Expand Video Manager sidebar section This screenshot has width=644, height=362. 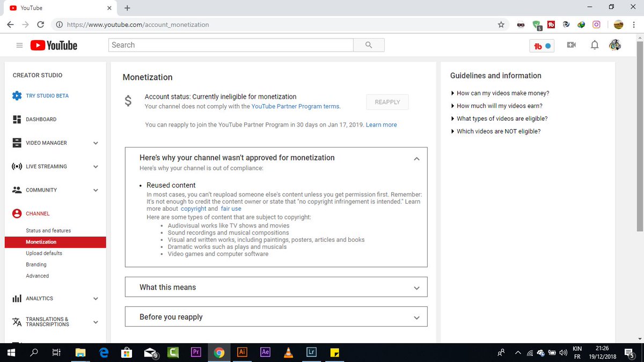(x=96, y=143)
